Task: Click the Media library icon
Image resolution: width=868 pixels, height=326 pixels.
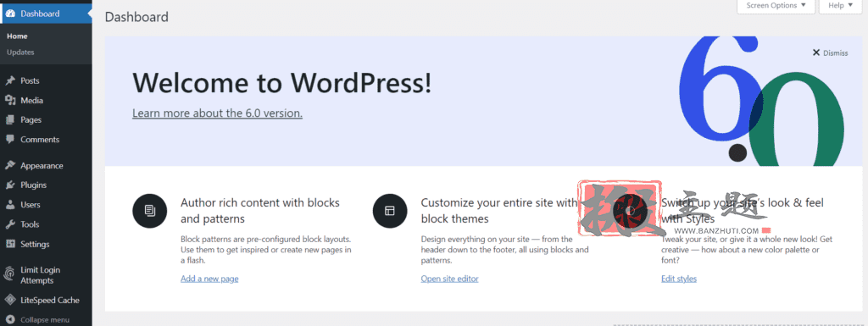Action: point(10,100)
